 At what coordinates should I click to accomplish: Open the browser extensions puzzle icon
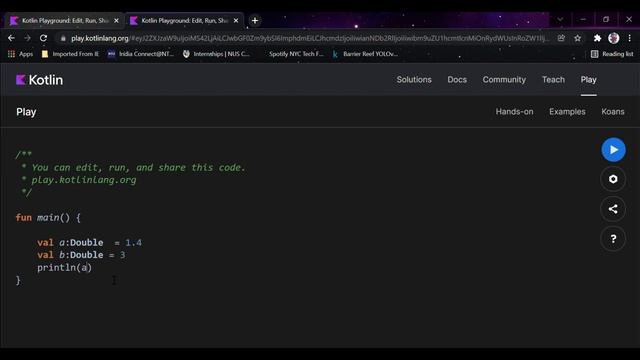(597, 38)
